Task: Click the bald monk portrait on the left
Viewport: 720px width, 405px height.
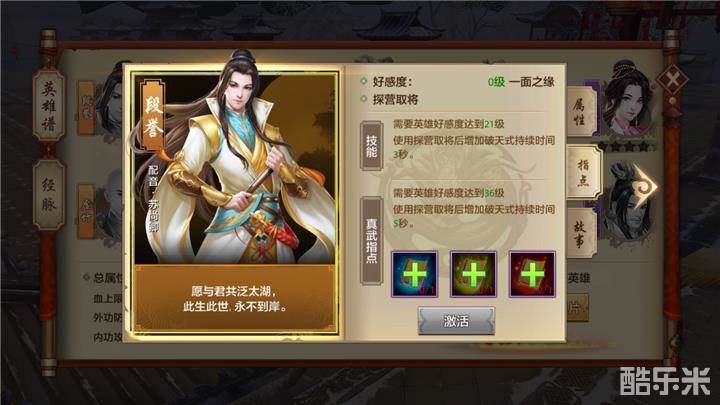Action: pos(110,206)
